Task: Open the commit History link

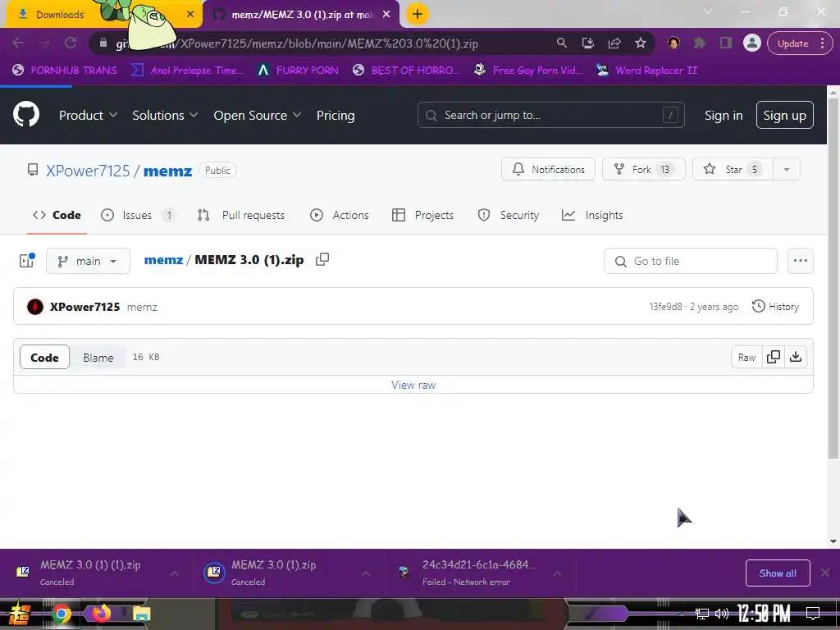Action: click(x=775, y=307)
